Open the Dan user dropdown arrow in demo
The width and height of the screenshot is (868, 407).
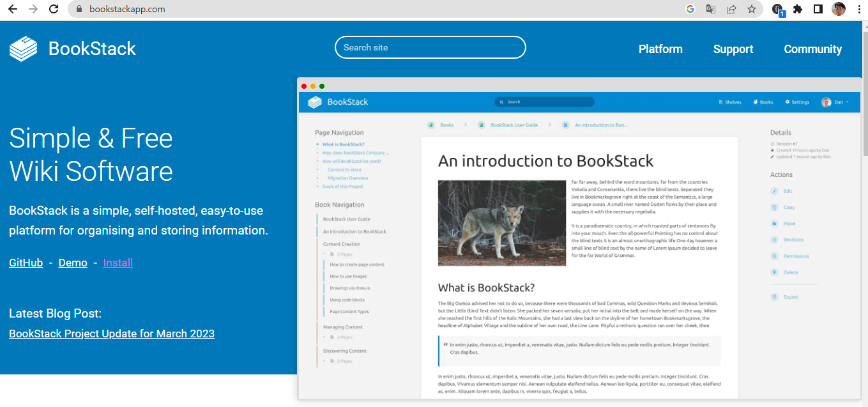click(x=848, y=102)
